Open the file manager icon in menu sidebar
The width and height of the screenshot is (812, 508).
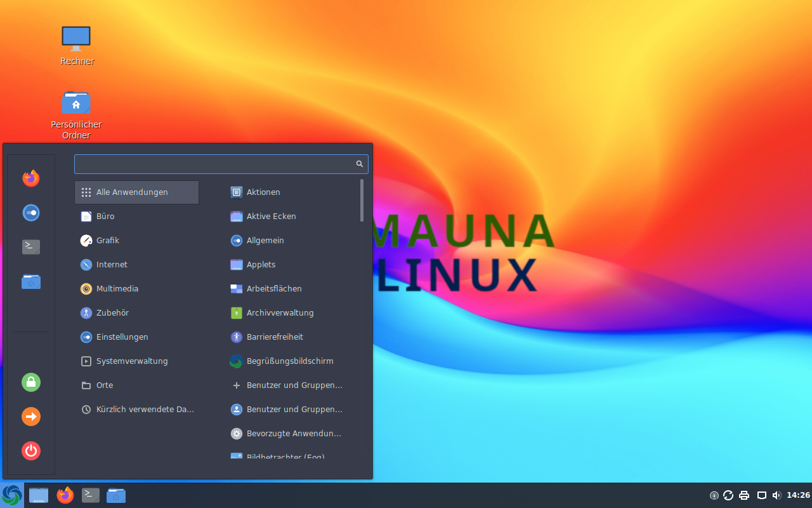(x=31, y=281)
